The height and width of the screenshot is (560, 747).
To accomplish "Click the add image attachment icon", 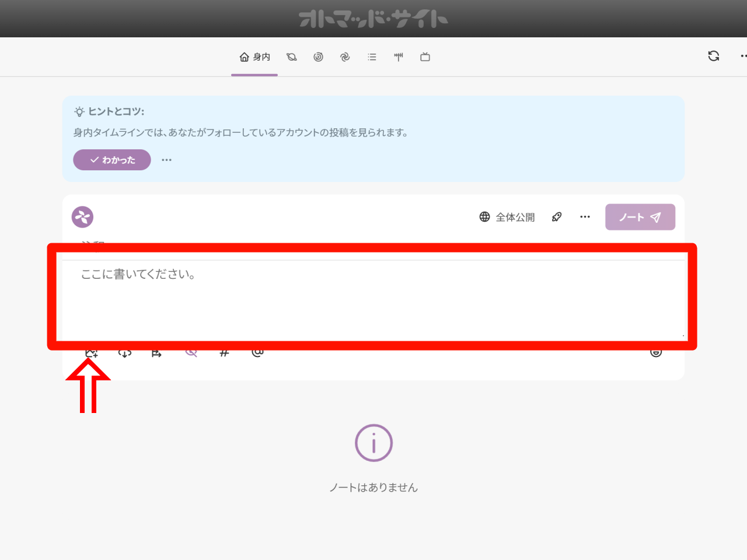I will coord(91,353).
